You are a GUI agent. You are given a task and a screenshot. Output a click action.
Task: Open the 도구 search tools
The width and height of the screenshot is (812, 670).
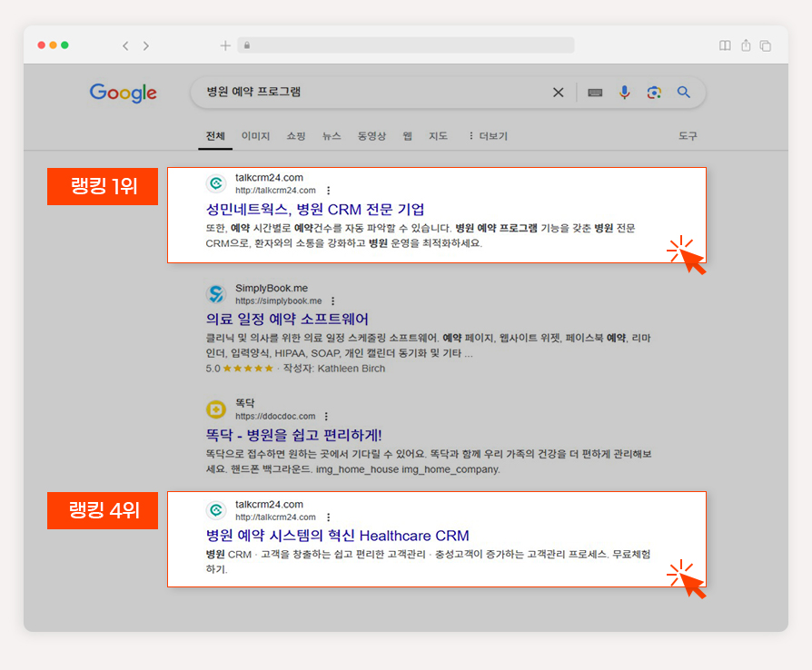[x=688, y=136]
